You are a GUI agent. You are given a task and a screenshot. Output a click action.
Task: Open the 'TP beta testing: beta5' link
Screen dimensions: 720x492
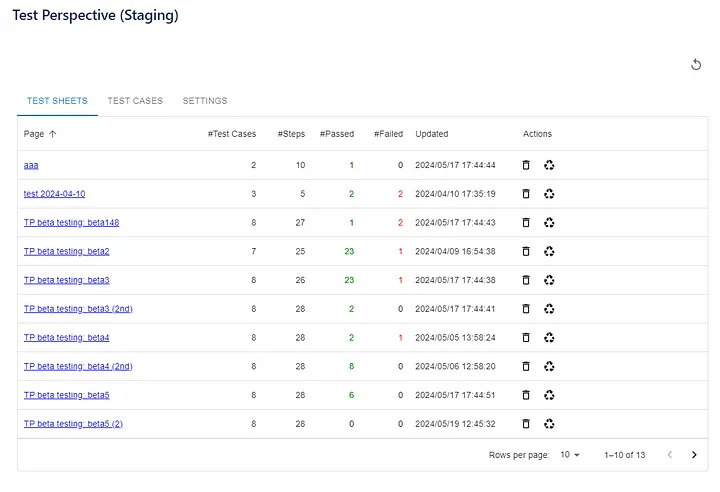pyautogui.click(x=66, y=395)
